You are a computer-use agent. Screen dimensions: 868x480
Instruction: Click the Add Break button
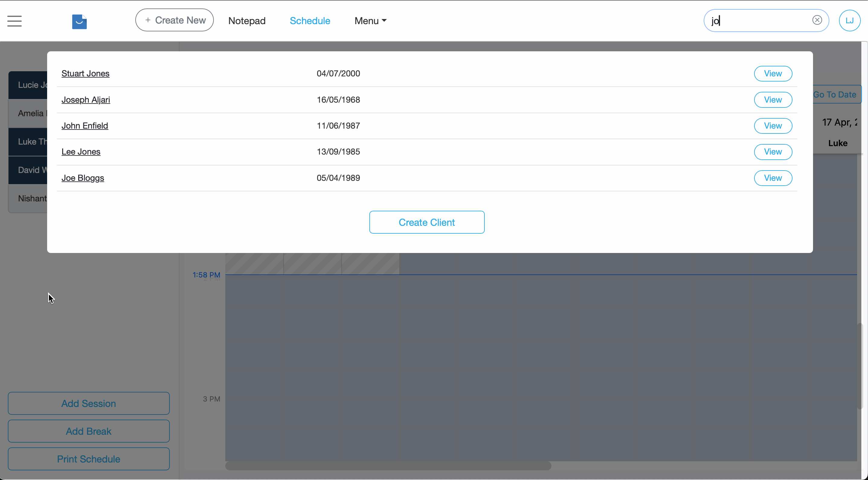point(88,431)
